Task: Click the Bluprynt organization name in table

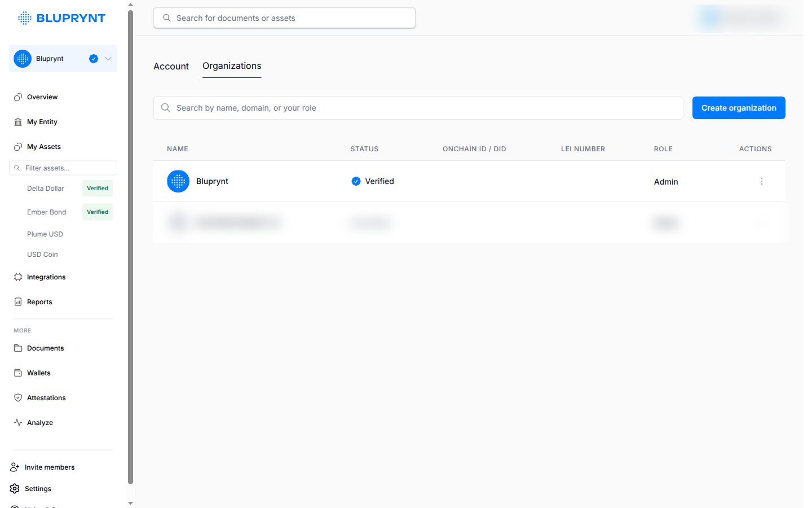Action: (212, 181)
